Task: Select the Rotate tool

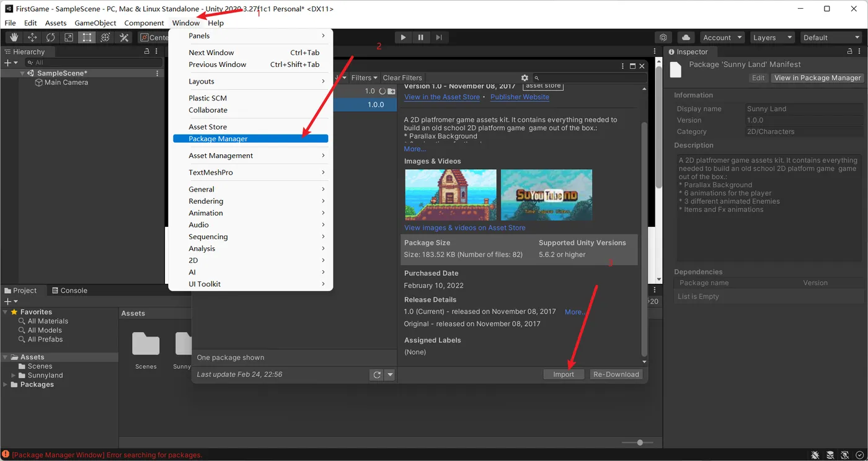Action: (x=50, y=38)
